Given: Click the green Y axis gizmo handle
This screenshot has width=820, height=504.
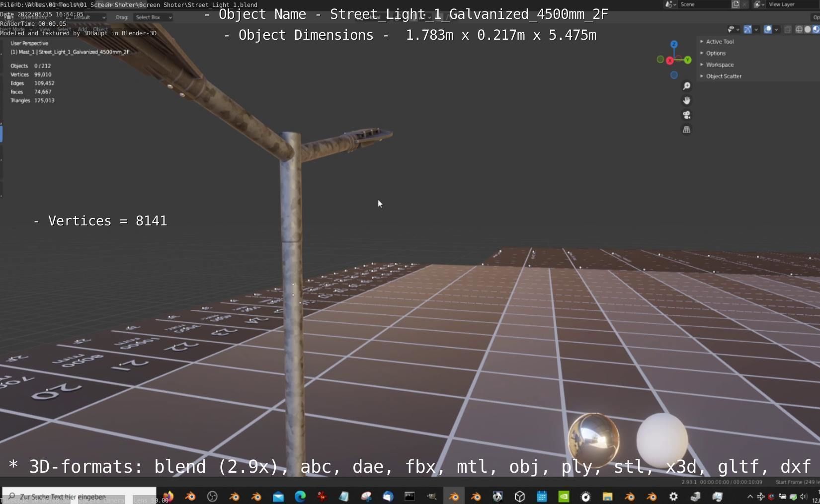Looking at the screenshot, I should [x=688, y=60].
